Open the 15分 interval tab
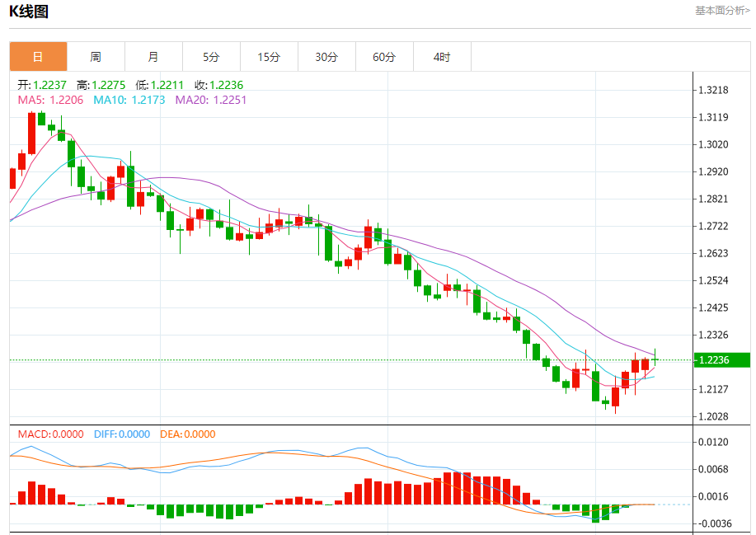This screenshot has height=535, width=756. [269, 57]
